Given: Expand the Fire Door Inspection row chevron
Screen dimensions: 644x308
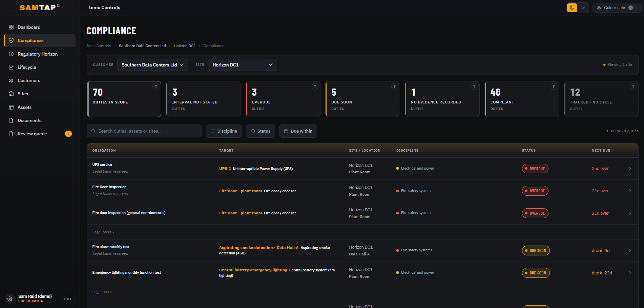Looking at the screenshot, I should [x=630, y=191].
